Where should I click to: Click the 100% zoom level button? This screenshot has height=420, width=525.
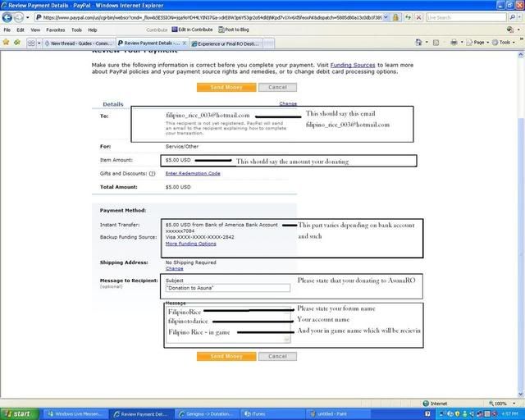point(498,404)
